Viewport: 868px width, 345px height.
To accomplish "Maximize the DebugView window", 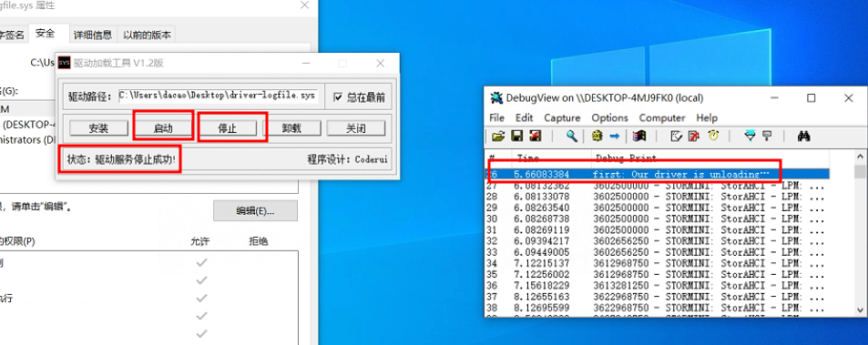I will click(x=811, y=98).
